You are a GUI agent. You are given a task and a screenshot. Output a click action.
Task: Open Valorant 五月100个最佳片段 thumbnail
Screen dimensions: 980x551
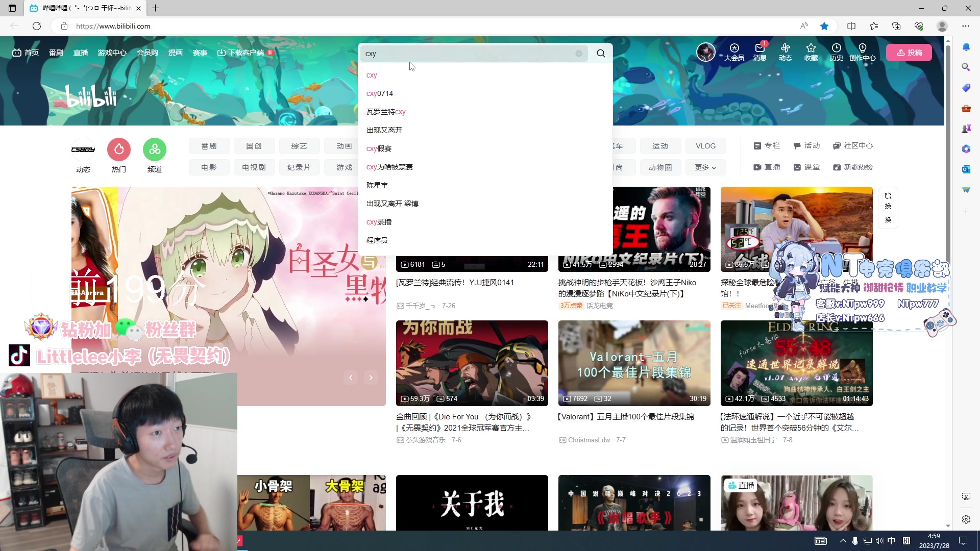click(634, 363)
